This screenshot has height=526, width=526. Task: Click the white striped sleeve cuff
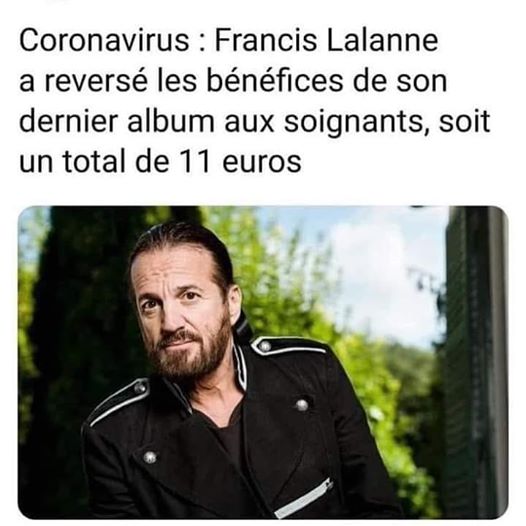[304, 498]
